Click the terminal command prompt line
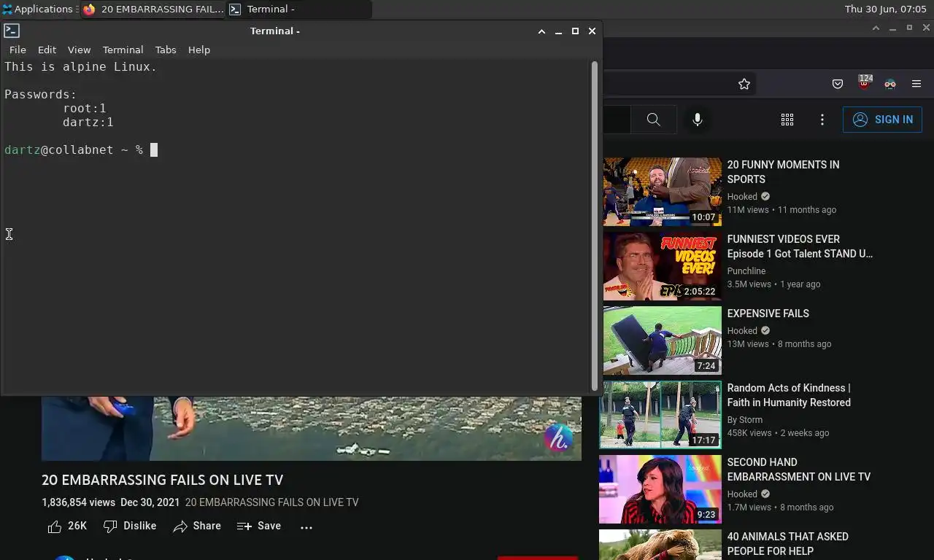Screen dimensions: 934x560 coord(80,150)
